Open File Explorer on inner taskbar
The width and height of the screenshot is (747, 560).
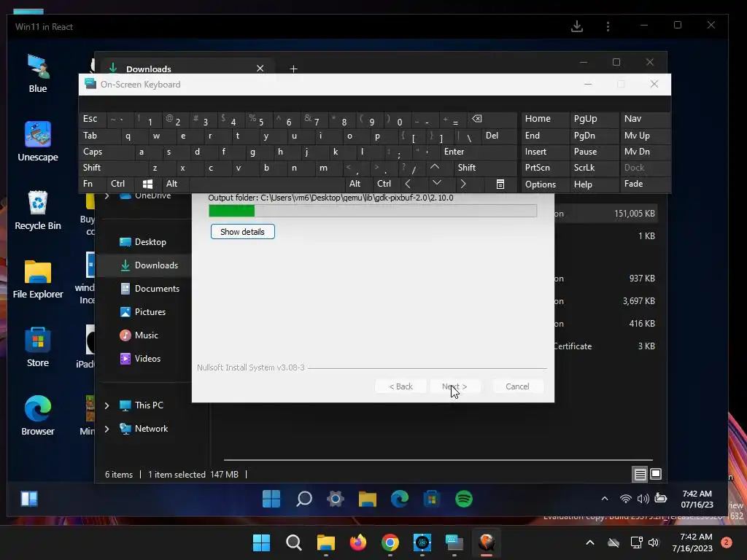(x=368, y=499)
